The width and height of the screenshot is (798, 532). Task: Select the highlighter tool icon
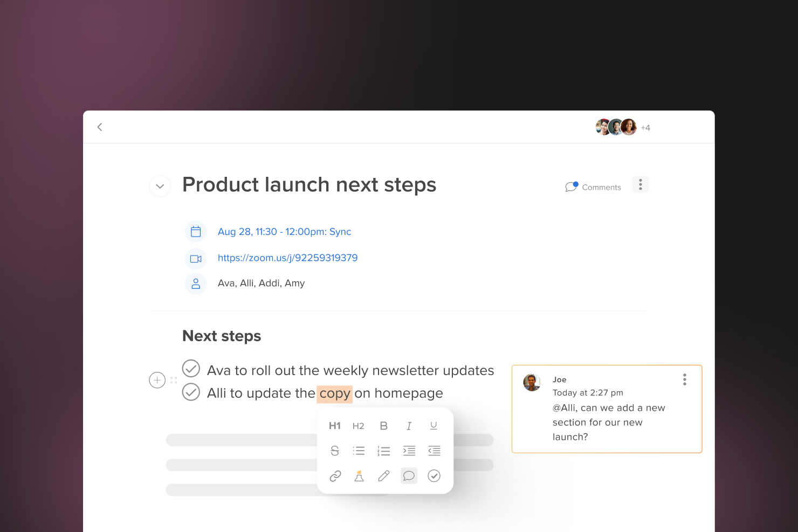point(359,476)
